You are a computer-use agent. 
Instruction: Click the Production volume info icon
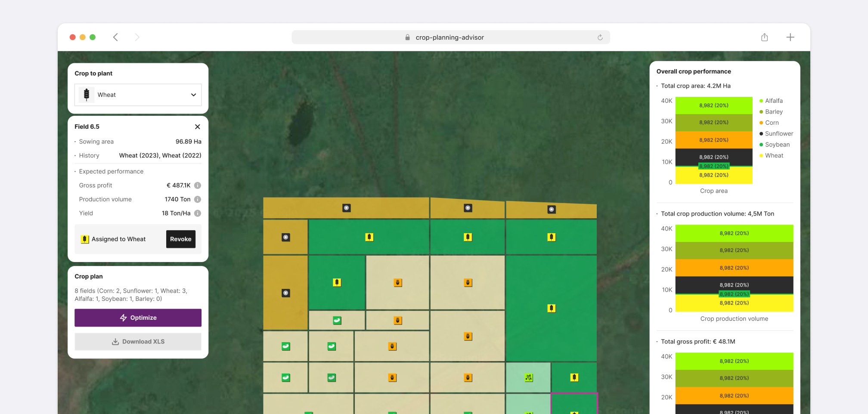click(198, 199)
